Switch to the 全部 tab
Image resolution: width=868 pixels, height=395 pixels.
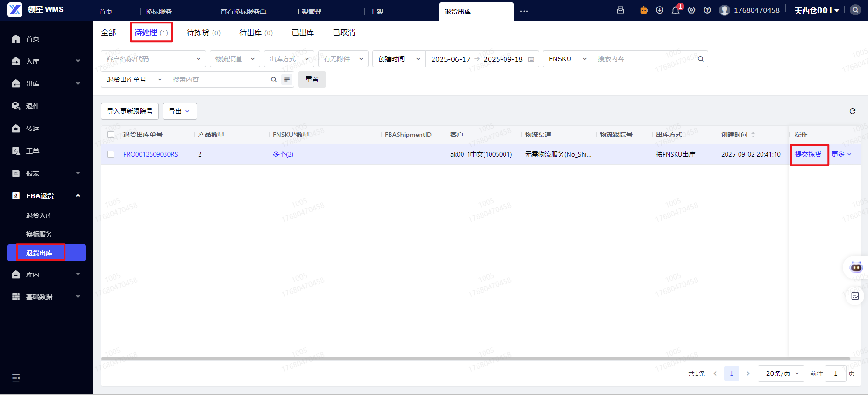[108, 32]
